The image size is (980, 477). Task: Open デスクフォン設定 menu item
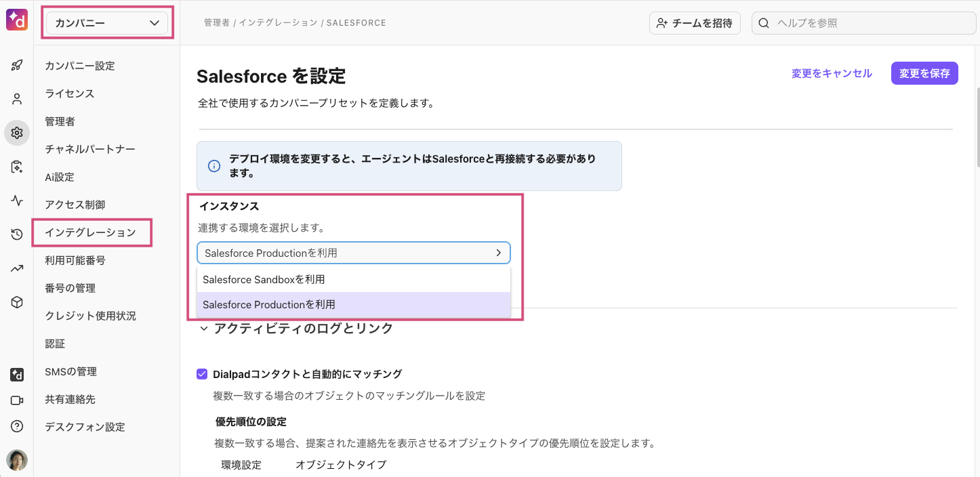pyautogui.click(x=85, y=427)
